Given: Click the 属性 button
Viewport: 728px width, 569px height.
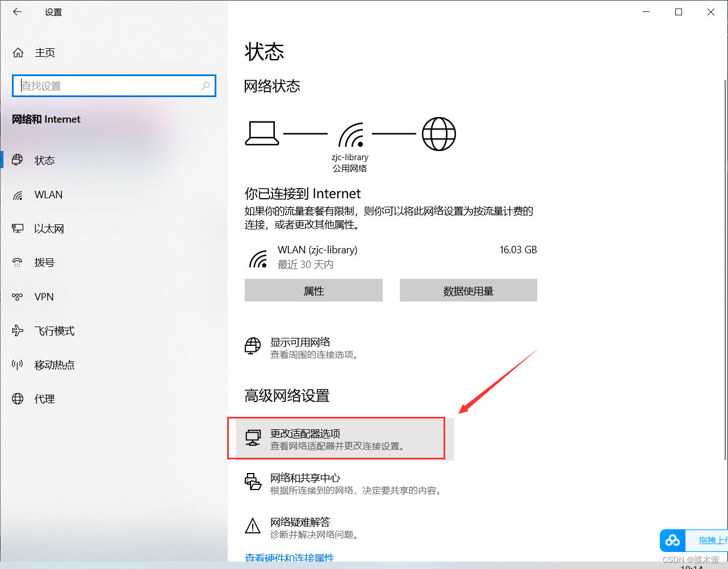Looking at the screenshot, I should click(313, 290).
